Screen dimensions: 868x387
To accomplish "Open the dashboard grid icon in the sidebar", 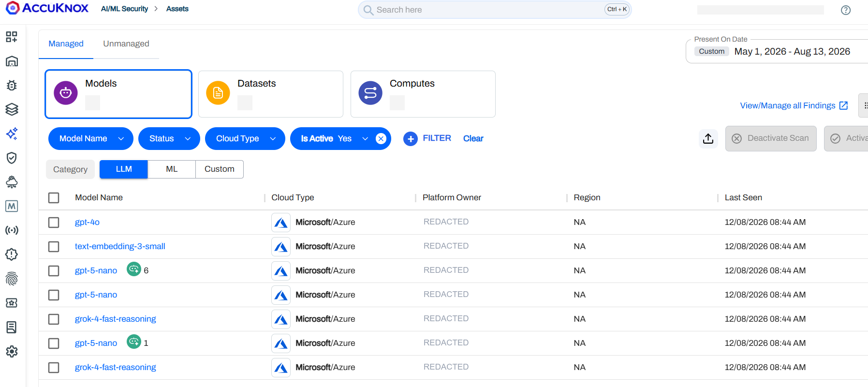I will click(x=12, y=37).
